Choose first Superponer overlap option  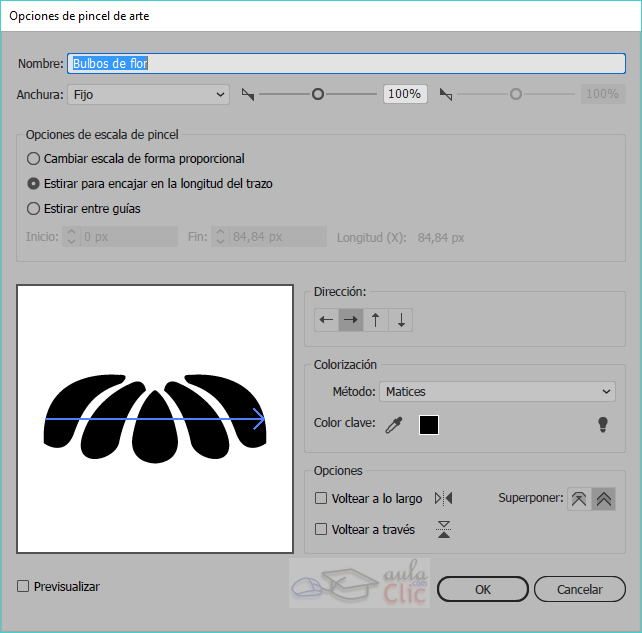pyautogui.click(x=578, y=499)
